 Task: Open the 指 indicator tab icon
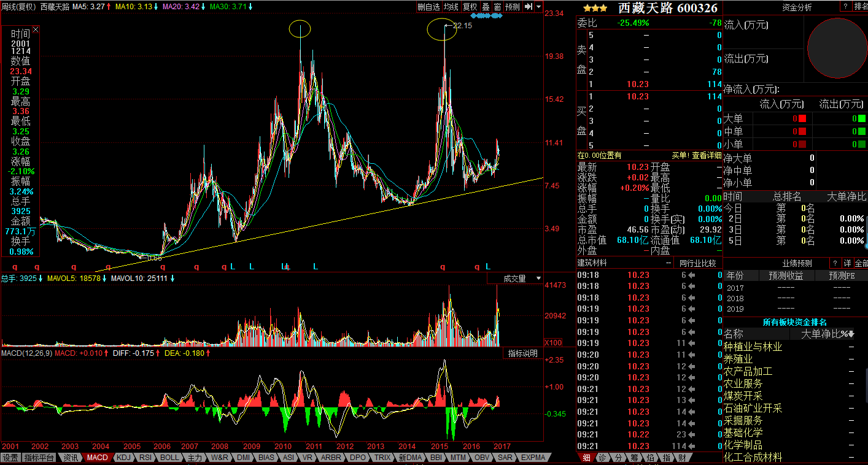point(667,458)
